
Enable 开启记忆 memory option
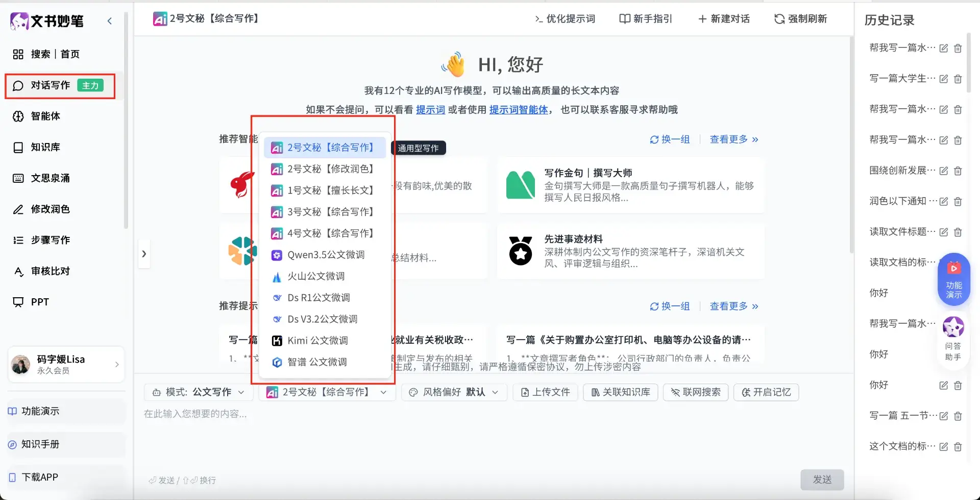coord(766,392)
